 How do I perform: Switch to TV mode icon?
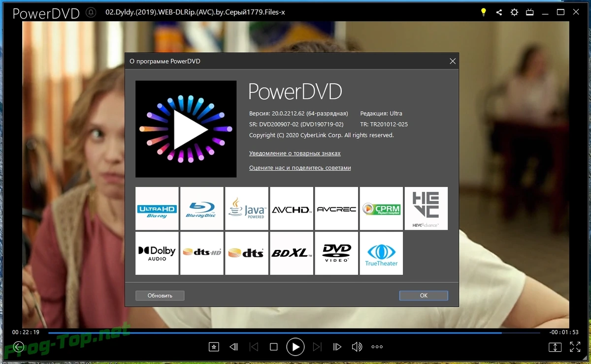pyautogui.click(x=530, y=12)
